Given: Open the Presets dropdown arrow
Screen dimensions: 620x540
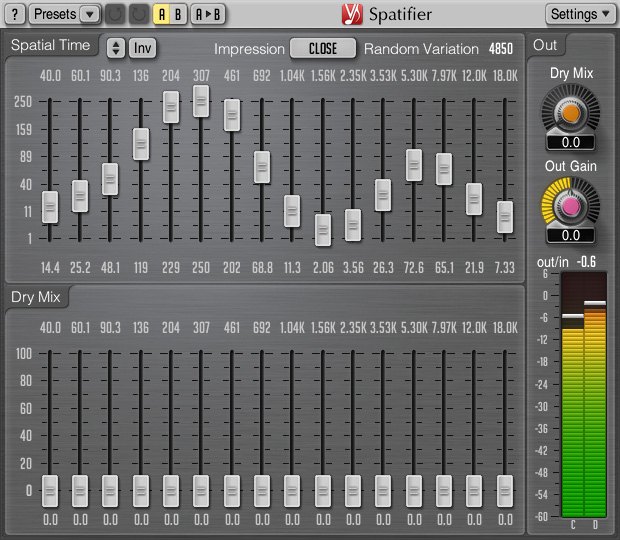Looking at the screenshot, I should 89,14.
